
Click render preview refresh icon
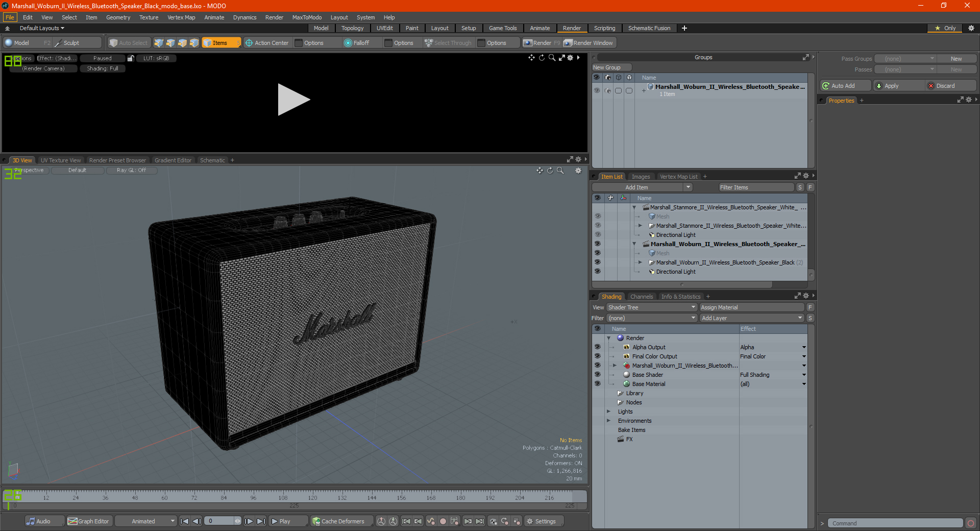coord(542,58)
